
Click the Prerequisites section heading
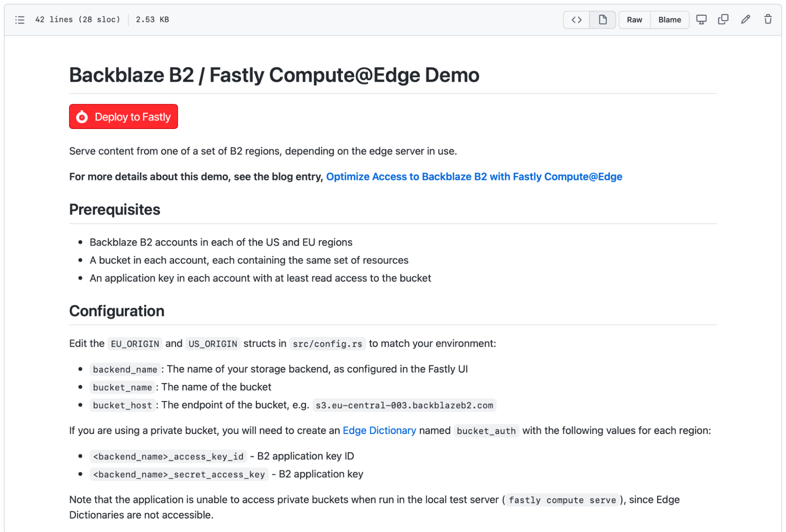(x=114, y=209)
